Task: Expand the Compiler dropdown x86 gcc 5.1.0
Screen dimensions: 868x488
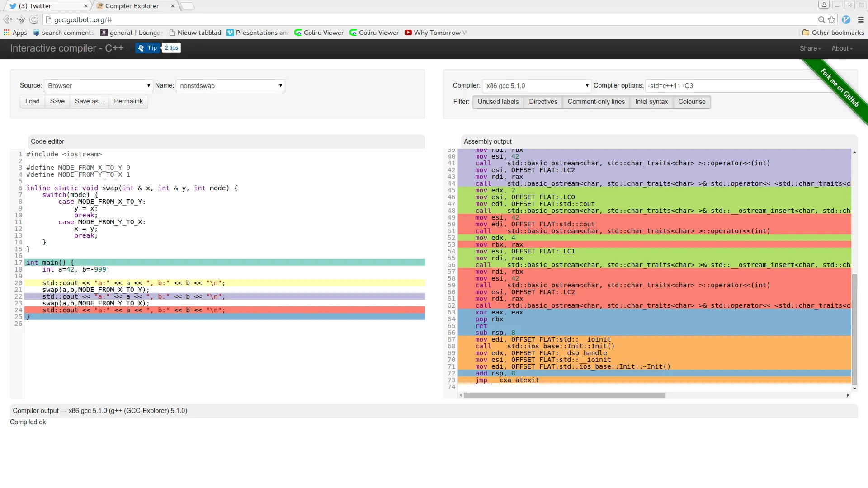Action: pyautogui.click(x=537, y=86)
